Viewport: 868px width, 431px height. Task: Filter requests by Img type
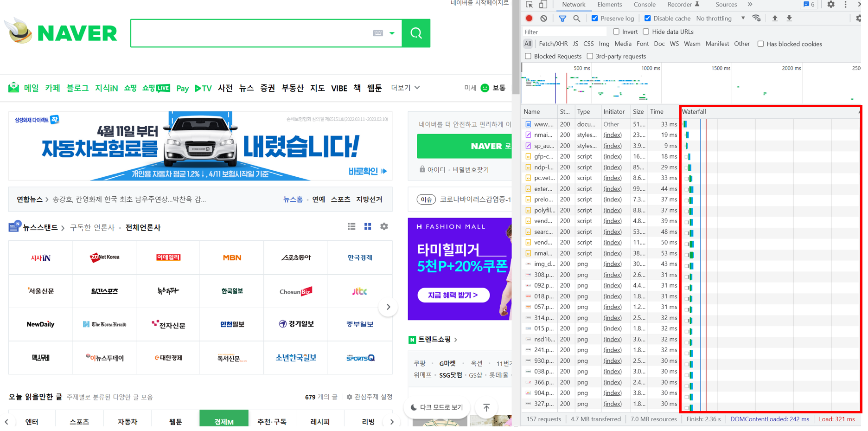[604, 44]
